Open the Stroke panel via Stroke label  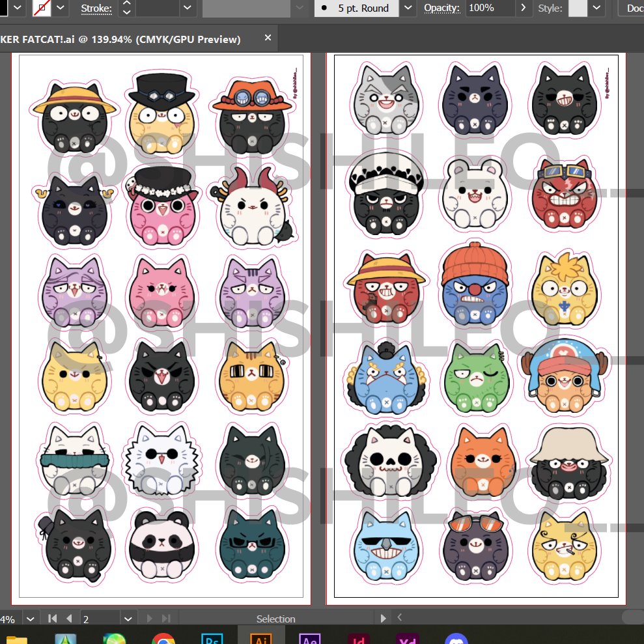96,8
